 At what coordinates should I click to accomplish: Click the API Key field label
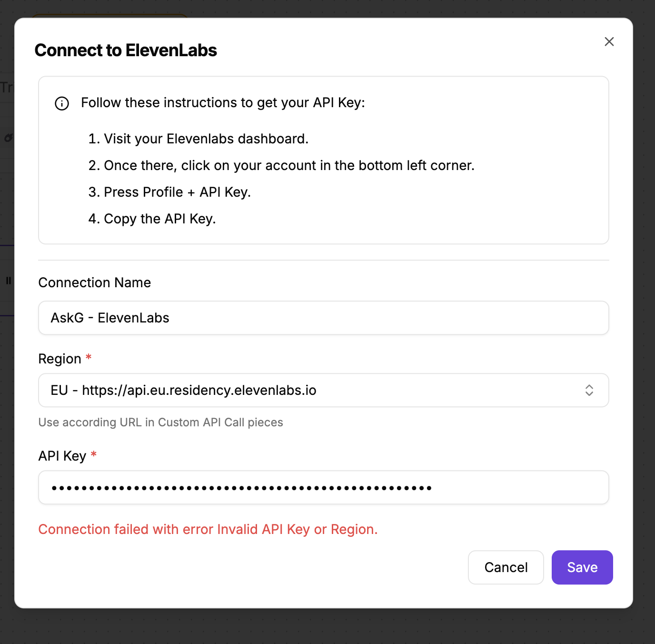point(62,456)
